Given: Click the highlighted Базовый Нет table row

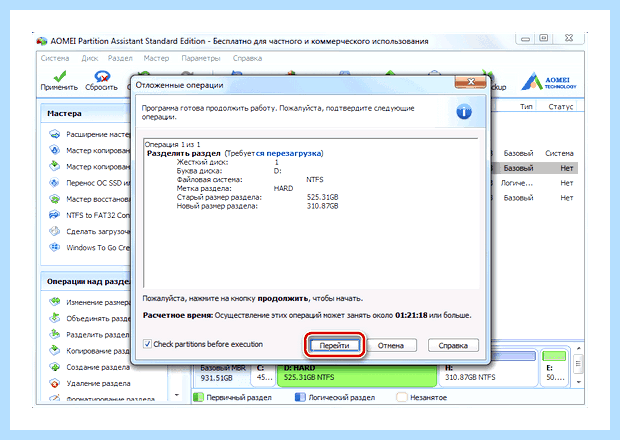Looking at the screenshot, I should 535,168.
